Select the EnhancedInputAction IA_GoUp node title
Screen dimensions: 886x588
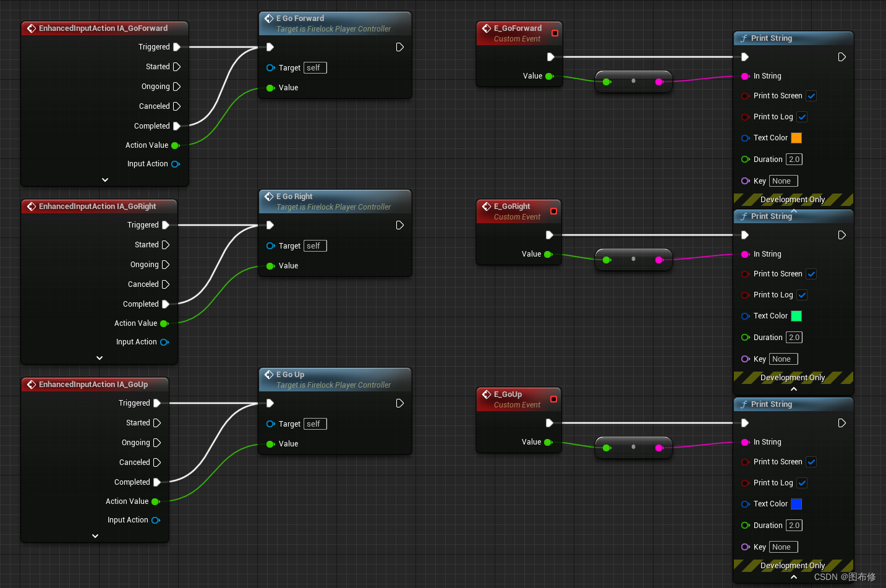(x=95, y=385)
